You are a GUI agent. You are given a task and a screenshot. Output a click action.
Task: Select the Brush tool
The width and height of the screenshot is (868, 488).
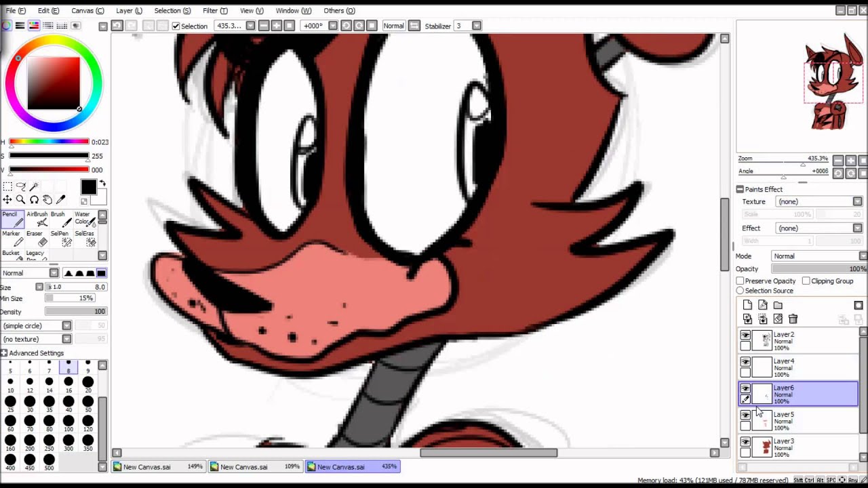tap(60, 219)
